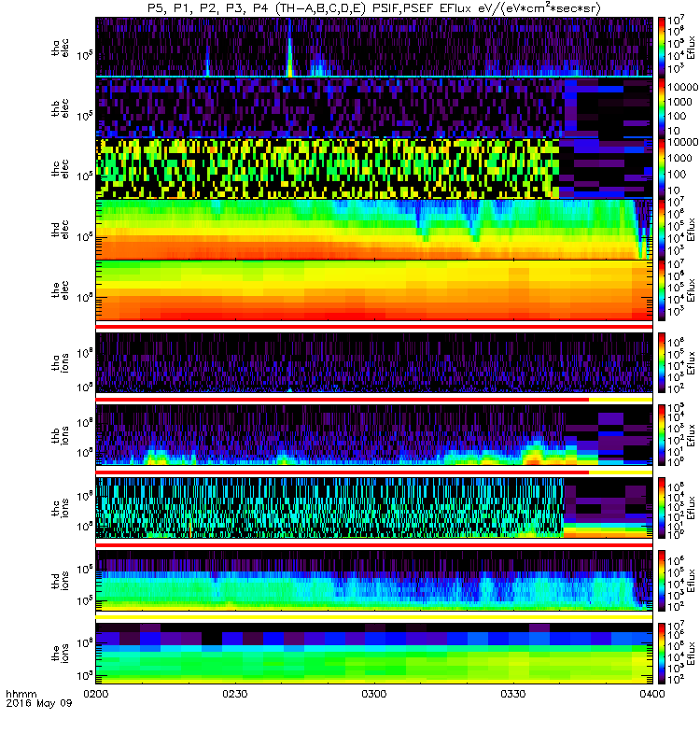
Task: Click the color bar beside the 'the ions' panel
Action: click(662, 654)
